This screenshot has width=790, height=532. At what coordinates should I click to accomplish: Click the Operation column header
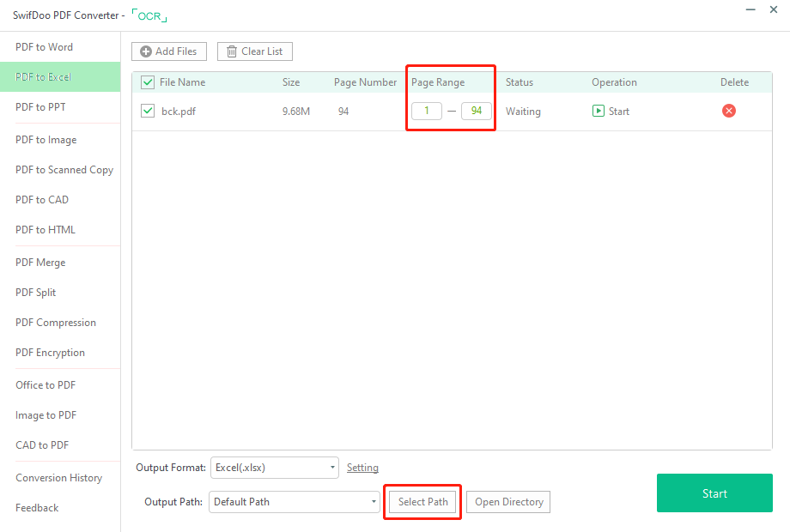point(614,82)
